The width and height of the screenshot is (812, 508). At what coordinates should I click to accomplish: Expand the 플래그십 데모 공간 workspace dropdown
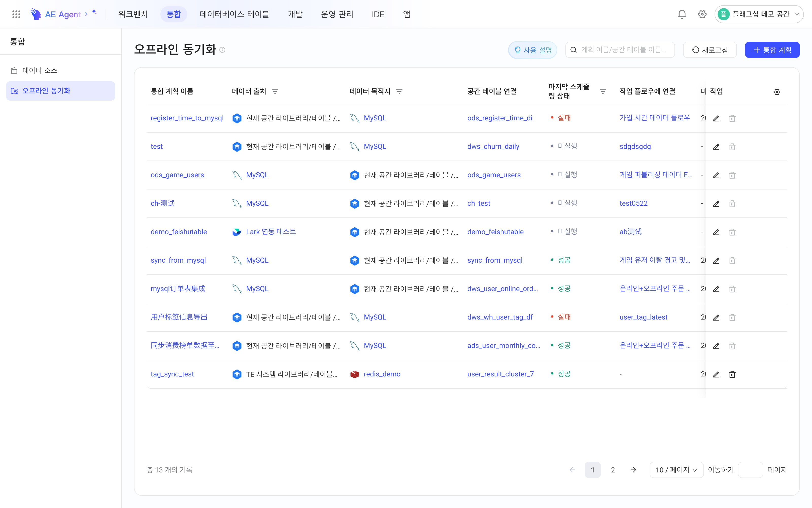coord(759,14)
